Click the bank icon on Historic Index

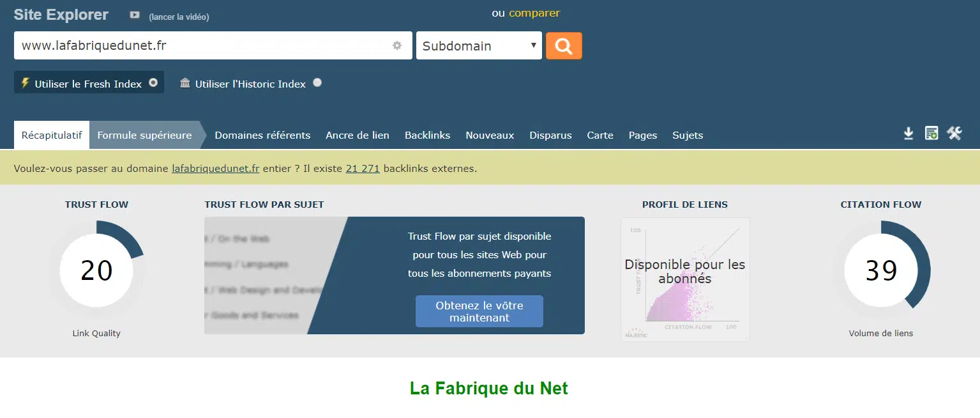[x=185, y=83]
